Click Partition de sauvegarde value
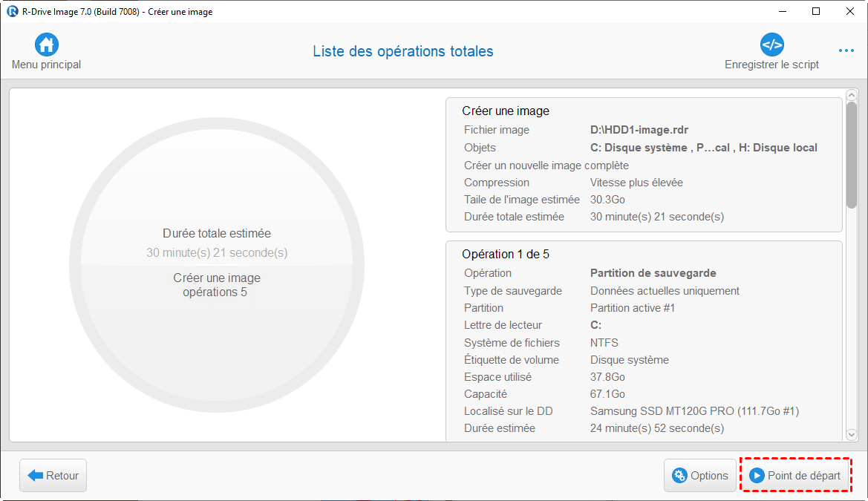 tap(653, 273)
